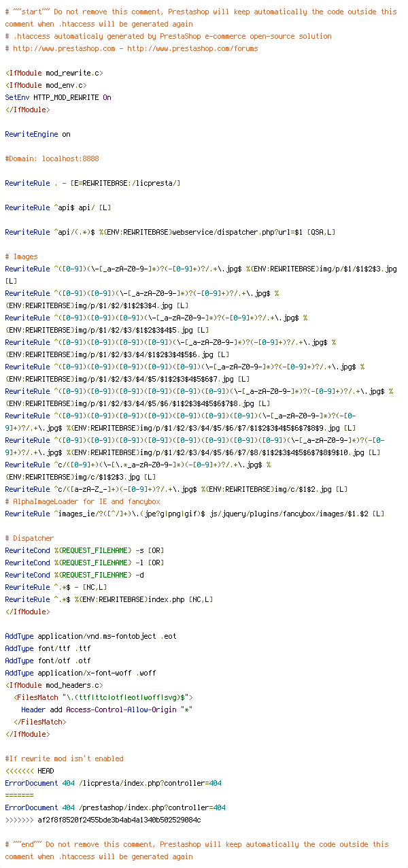408x868 pixels.
Task: Click the rule targeting img/p/$1/$2/$1$2$3$4.jpg
Action: click(x=141, y=299)
